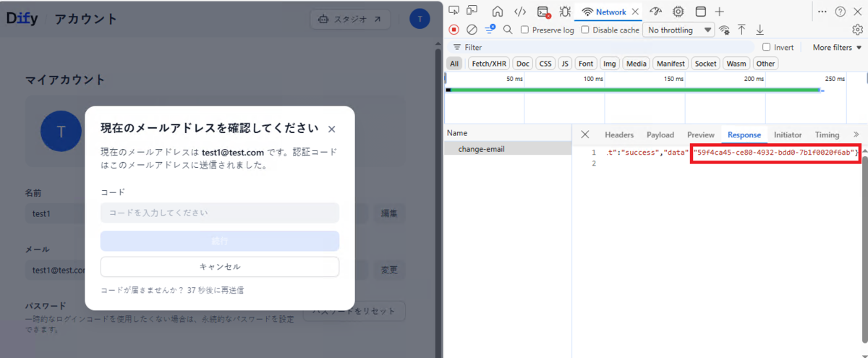Click the Inspect element picker icon
This screenshot has width=868, height=358.
454,11
